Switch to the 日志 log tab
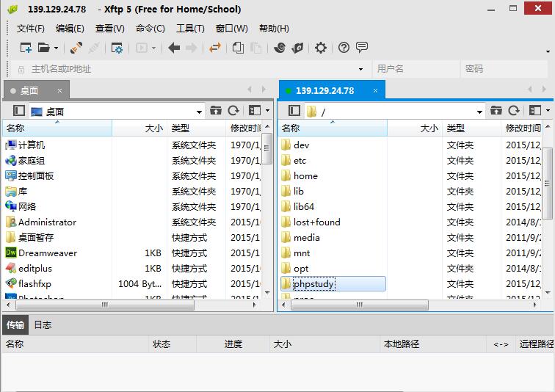 tap(43, 324)
